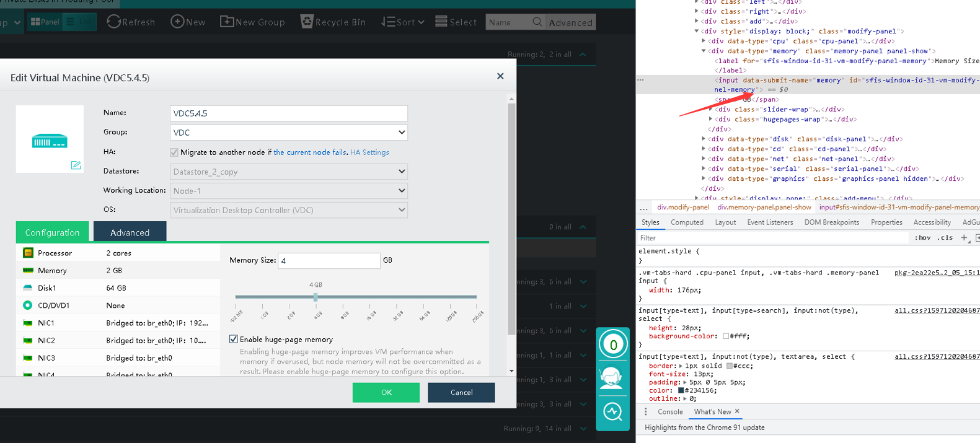The width and height of the screenshot is (980, 443).
Task: Open the customer support agent icon
Action: (x=612, y=377)
